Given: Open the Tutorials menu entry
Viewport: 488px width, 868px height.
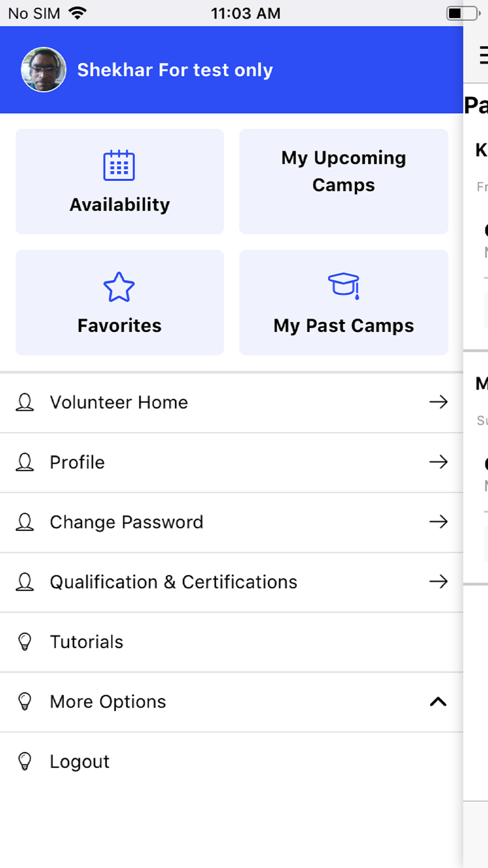Looking at the screenshot, I should pos(87,641).
